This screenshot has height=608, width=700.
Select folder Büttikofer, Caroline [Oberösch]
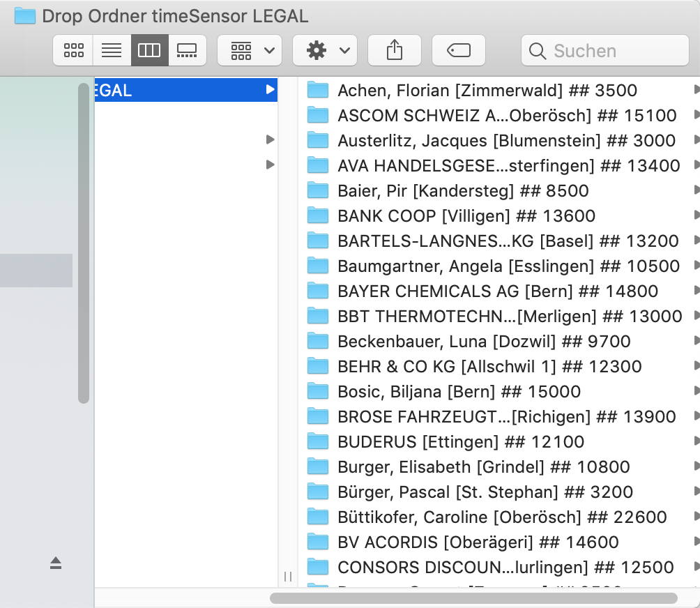point(500,517)
